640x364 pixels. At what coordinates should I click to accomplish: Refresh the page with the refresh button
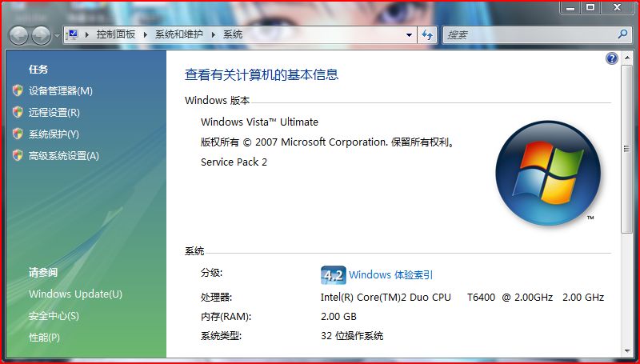427,35
